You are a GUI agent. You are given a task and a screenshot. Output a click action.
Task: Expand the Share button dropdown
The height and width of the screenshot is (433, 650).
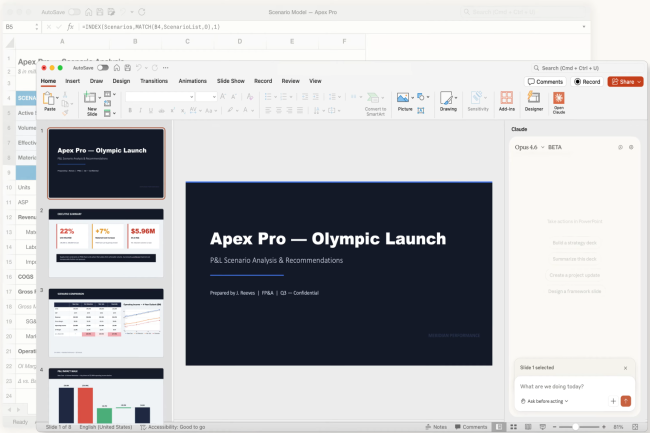tap(637, 81)
